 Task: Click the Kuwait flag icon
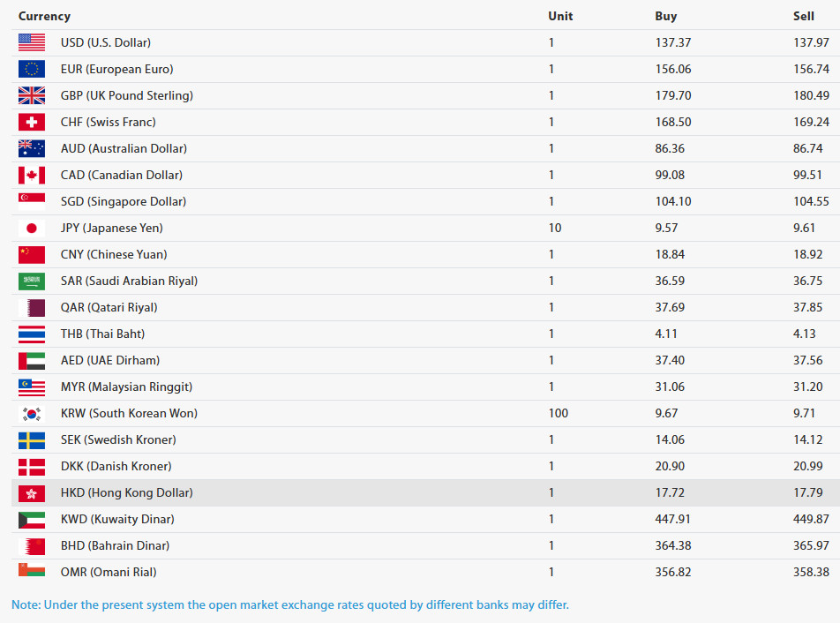point(31,519)
